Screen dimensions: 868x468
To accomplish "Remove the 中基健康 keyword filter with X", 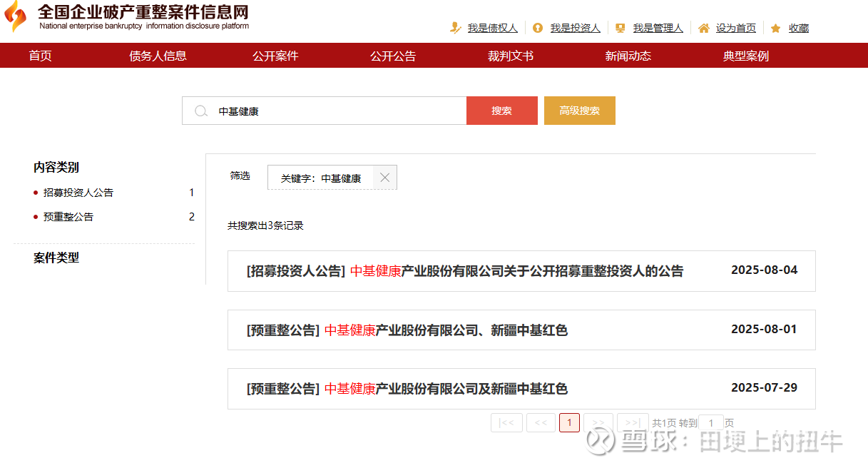I will [385, 178].
